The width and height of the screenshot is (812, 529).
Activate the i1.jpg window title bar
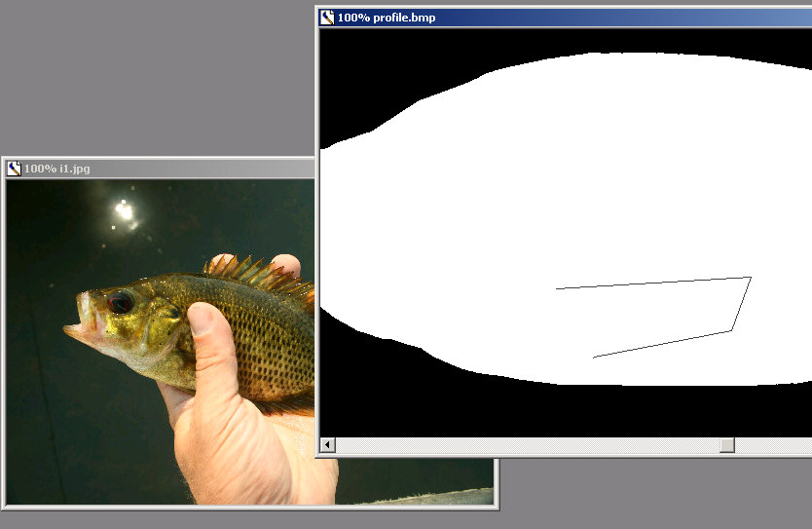point(160,169)
